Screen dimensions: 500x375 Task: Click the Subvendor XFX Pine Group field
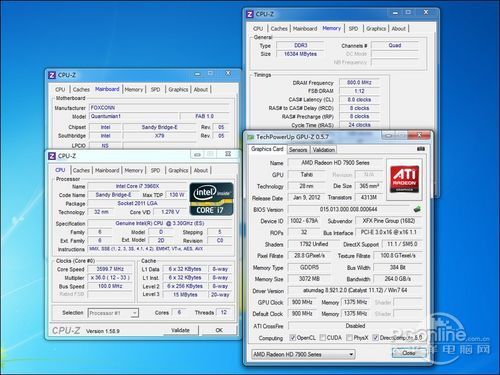coord(389,221)
